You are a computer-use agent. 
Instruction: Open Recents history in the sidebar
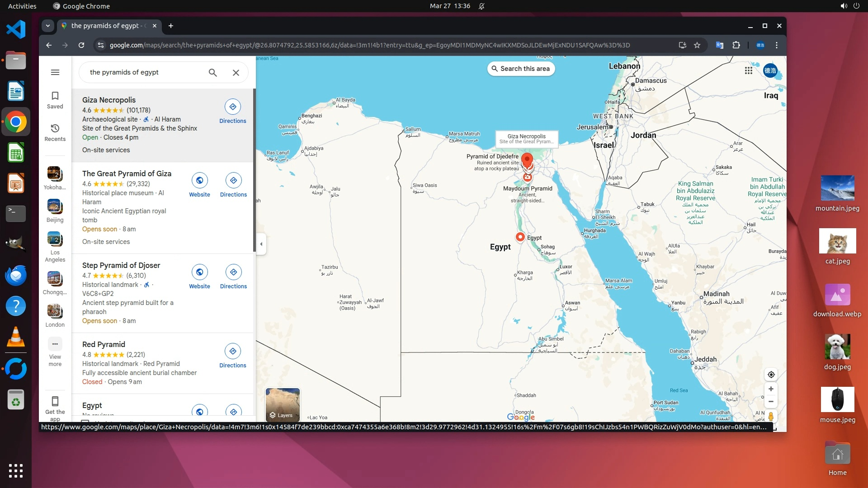pos(55,129)
